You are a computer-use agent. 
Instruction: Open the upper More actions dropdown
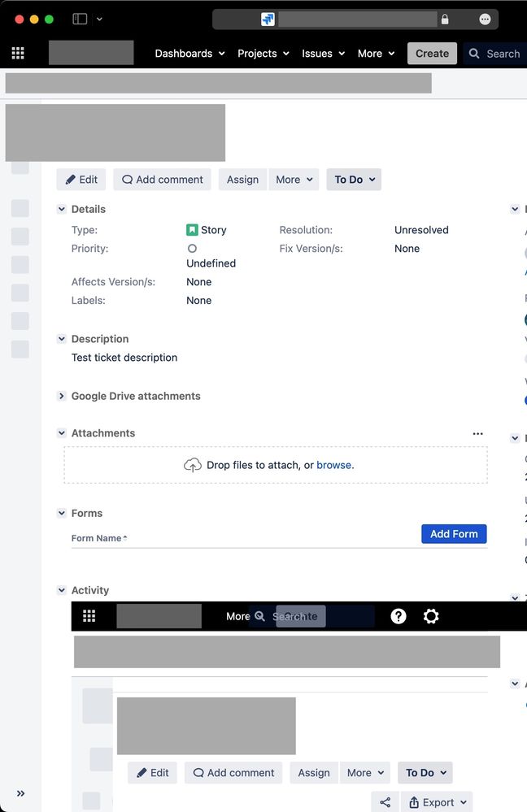pyautogui.click(x=294, y=179)
